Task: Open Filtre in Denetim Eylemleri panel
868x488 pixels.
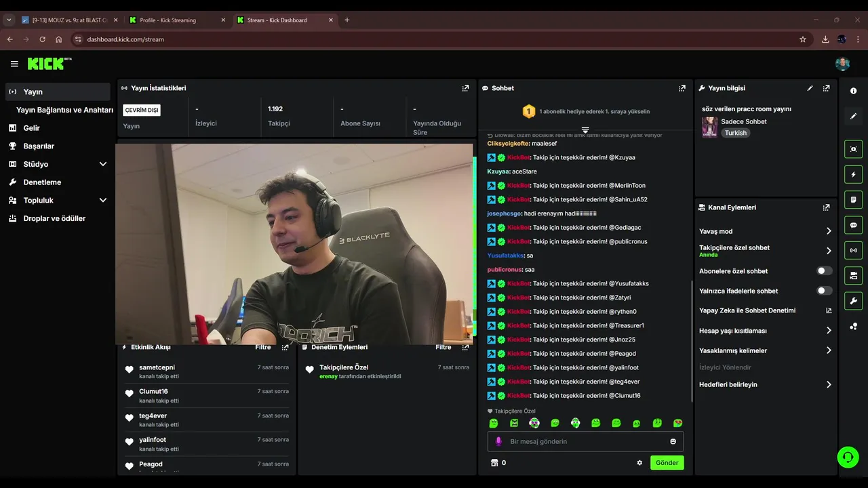Action: point(443,347)
